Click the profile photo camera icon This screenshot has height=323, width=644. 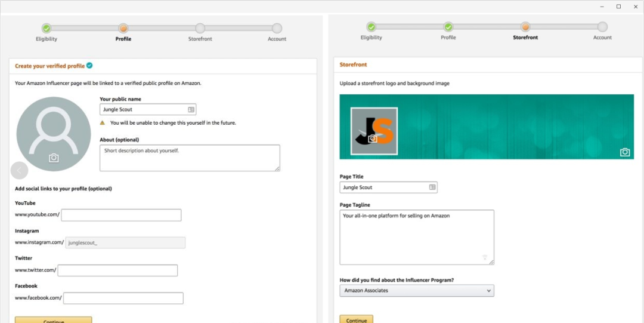tap(54, 158)
